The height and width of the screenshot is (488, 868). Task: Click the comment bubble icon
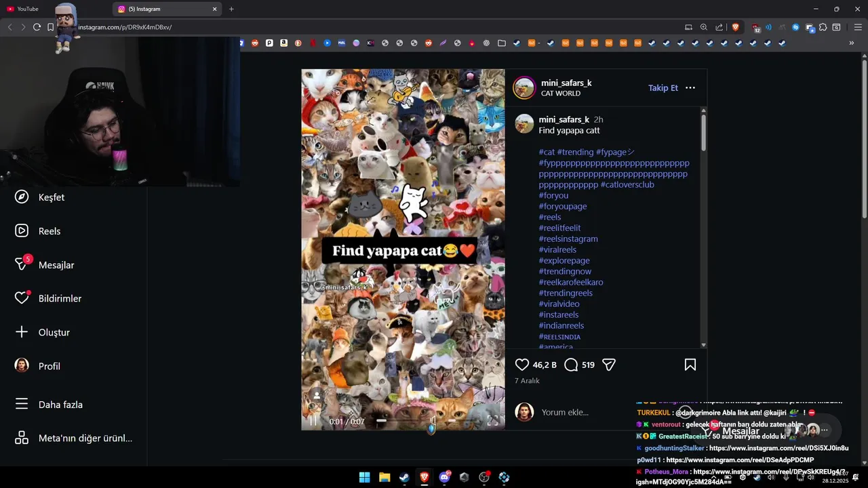click(571, 365)
